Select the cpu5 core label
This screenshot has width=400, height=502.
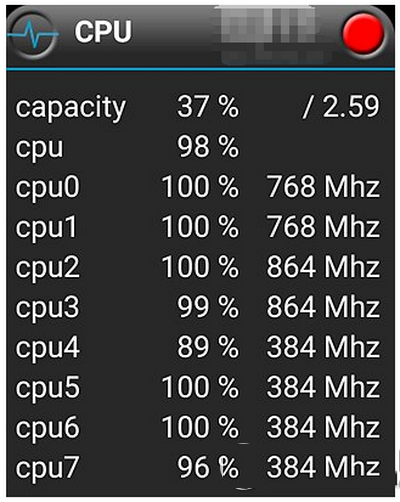pyautogui.click(x=48, y=388)
